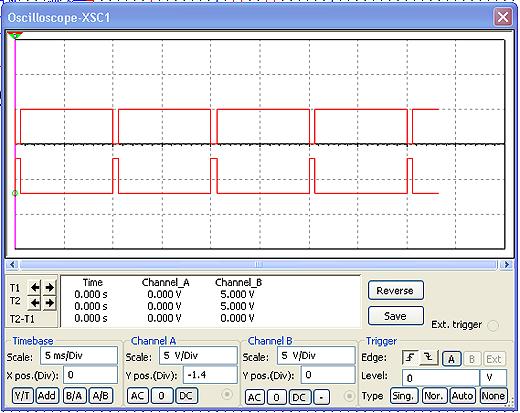
Task: Close the Oscilloscope-XSC1 window
Action: tap(503, 17)
